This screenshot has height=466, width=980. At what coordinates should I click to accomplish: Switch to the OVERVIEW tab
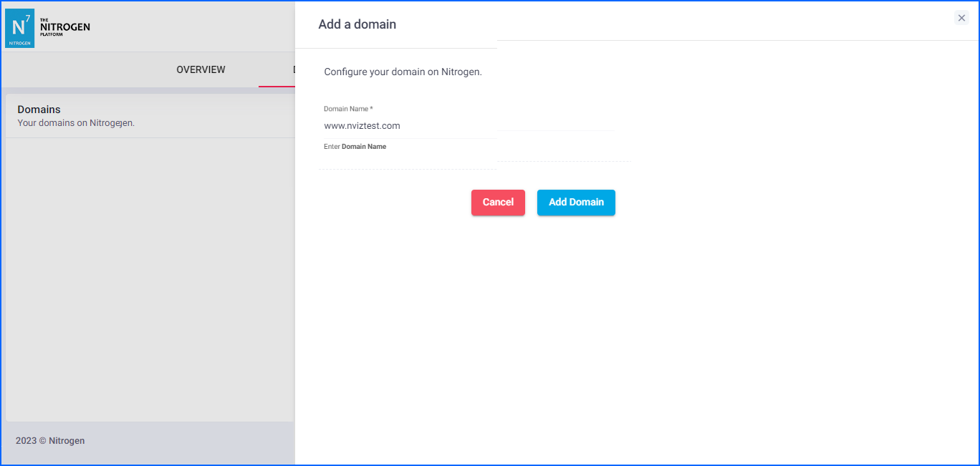[201, 69]
